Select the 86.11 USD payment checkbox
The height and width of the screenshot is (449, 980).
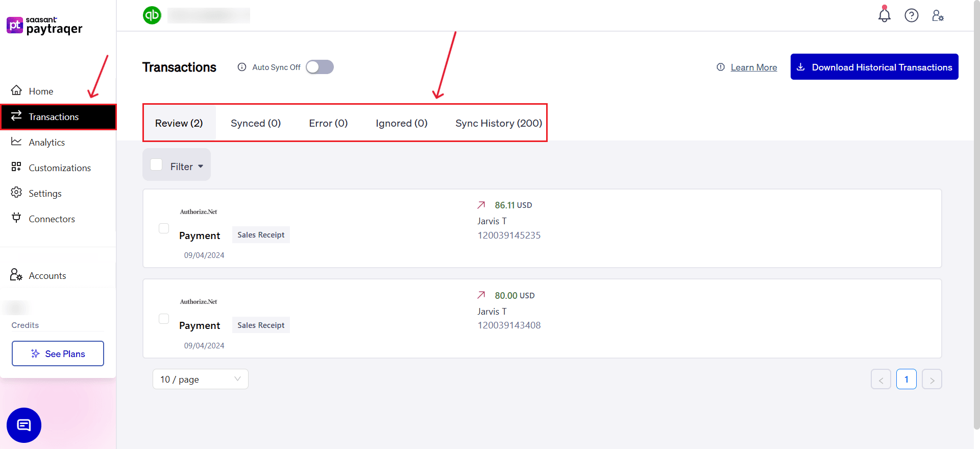164,228
